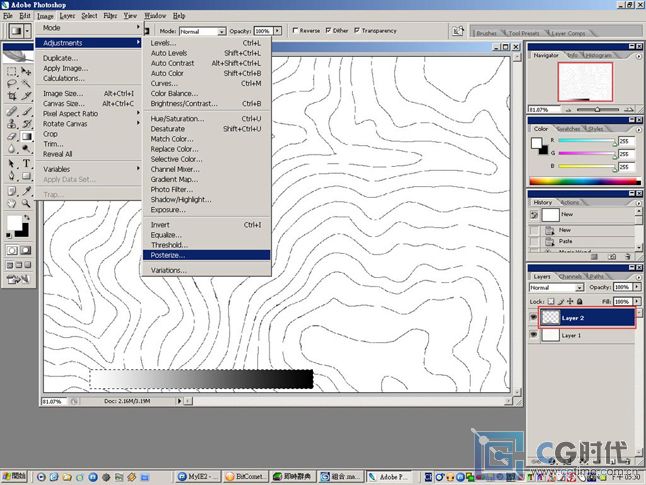Select the Horizontal Type tool
The image size is (646, 485).
pyautogui.click(x=26, y=164)
